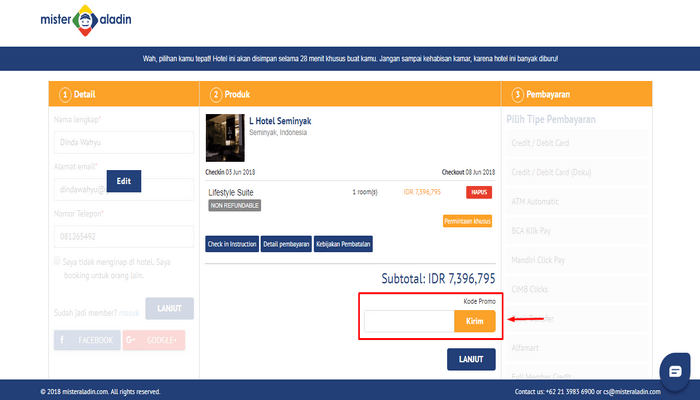Open the Check in Instruction details
Screen dimensions: 700x400
click(231, 244)
